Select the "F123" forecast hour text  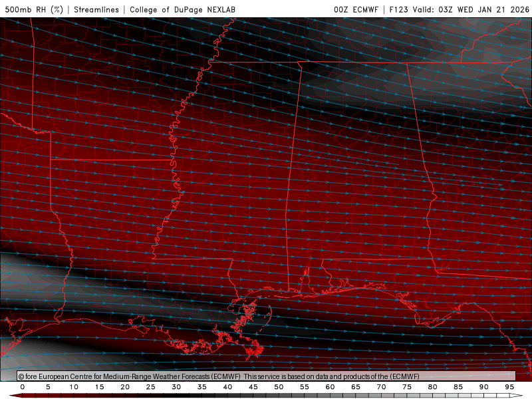398,9
